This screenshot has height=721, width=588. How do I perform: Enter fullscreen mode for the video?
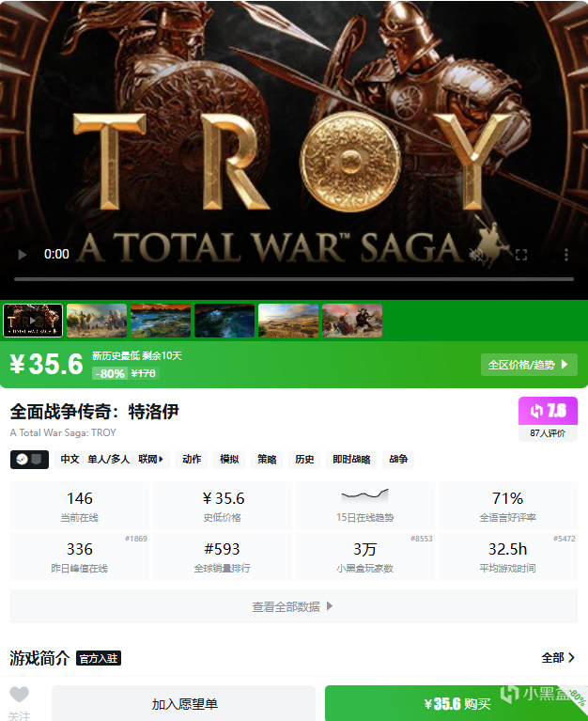coord(521,255)
